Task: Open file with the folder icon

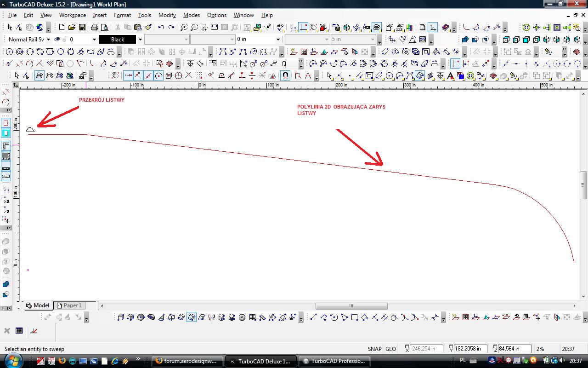Action: 72,28
